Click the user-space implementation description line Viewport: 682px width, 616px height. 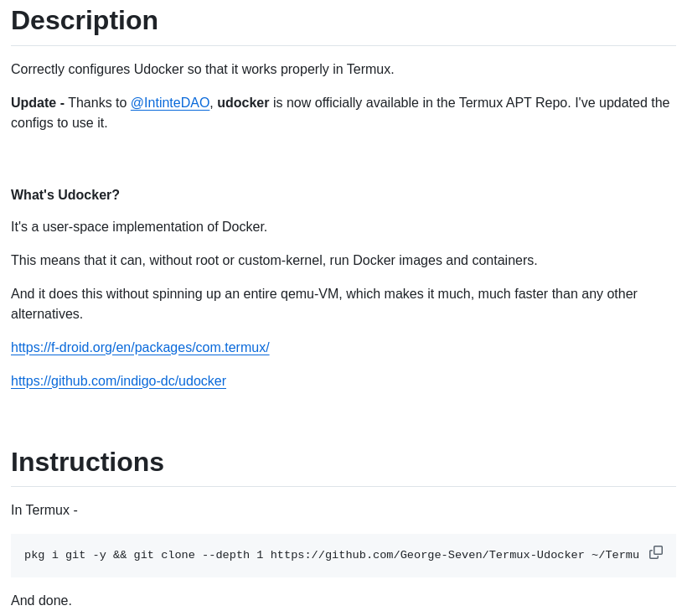click(139, 226)
